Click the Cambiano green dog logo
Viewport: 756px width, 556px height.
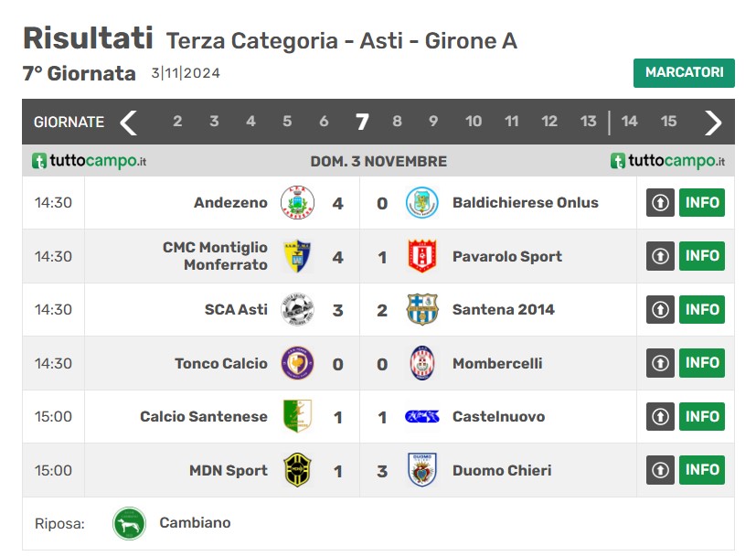(x=129, y=523)
